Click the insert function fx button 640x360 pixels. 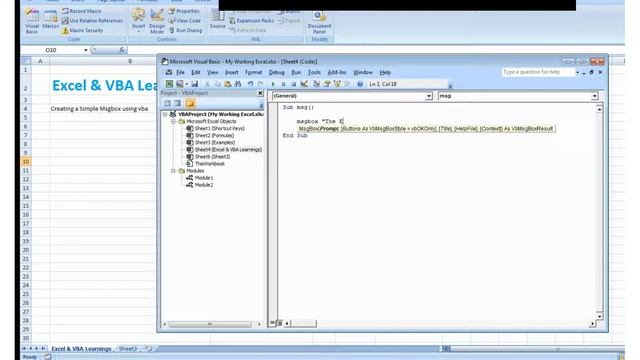122,50
